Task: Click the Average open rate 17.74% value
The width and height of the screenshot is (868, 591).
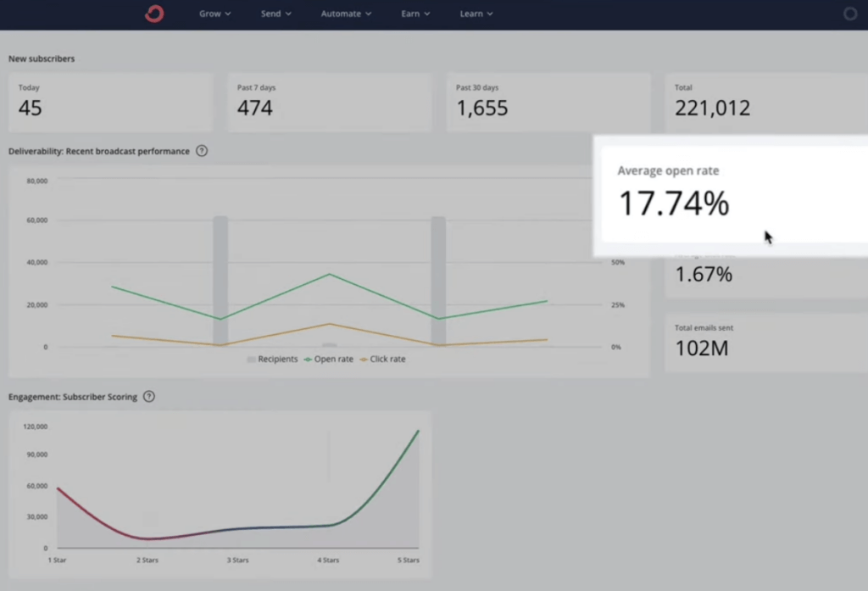Action: pyautogui.click(x=674, y=203)
